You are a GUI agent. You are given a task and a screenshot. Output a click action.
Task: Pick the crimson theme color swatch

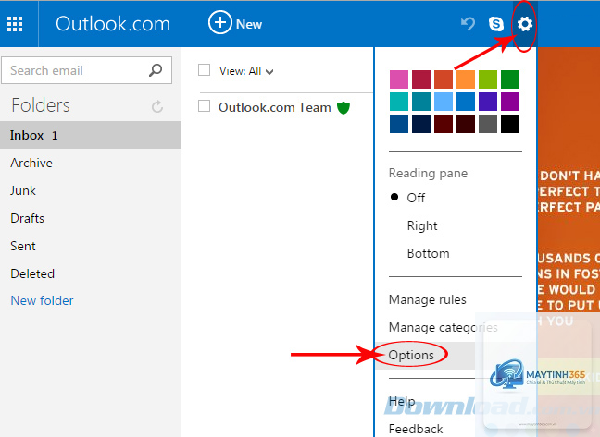(421, 79)
